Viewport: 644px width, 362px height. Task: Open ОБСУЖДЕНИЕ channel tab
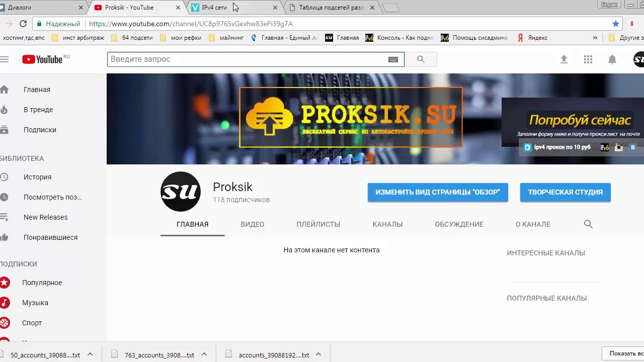[x=459, y=224]
